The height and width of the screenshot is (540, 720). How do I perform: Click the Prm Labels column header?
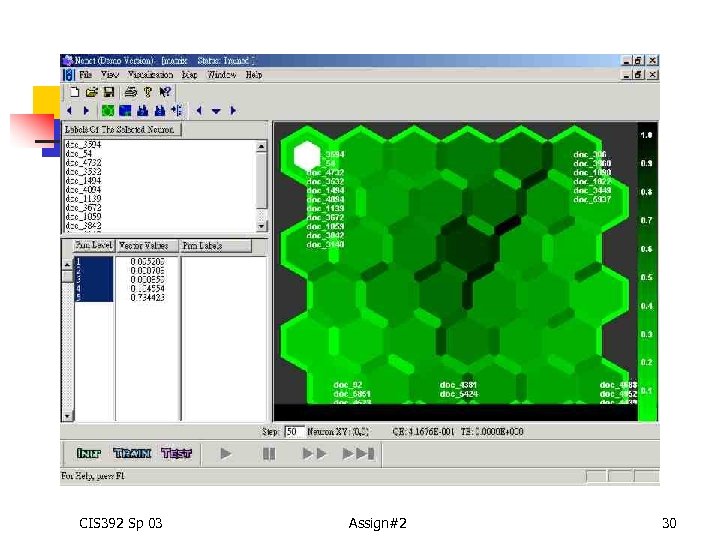tap(215, 246)
